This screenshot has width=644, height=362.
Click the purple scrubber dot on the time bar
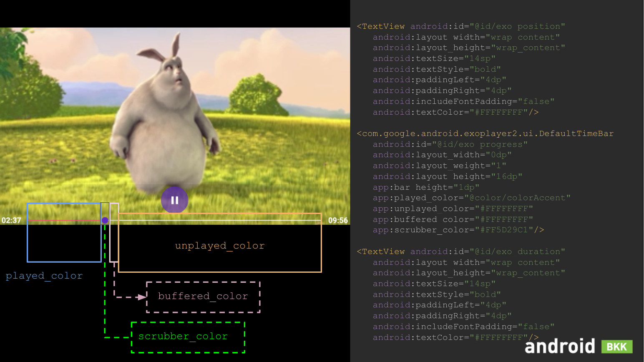(105, 220)
